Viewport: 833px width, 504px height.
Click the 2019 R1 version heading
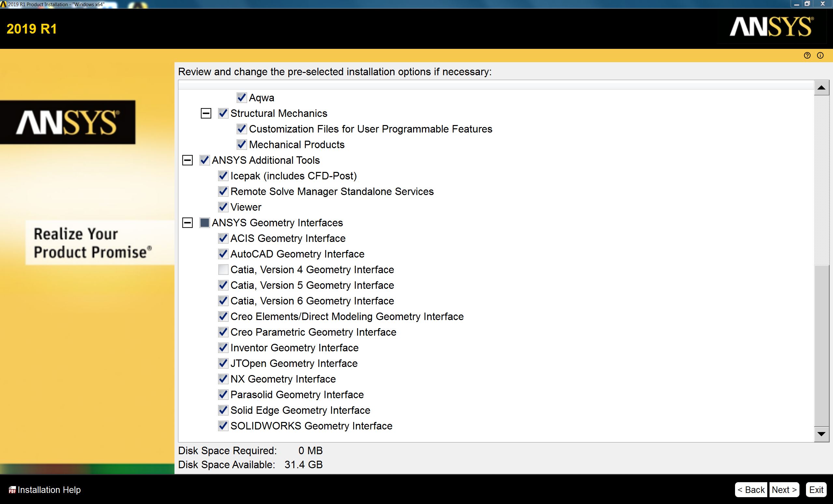32,29
